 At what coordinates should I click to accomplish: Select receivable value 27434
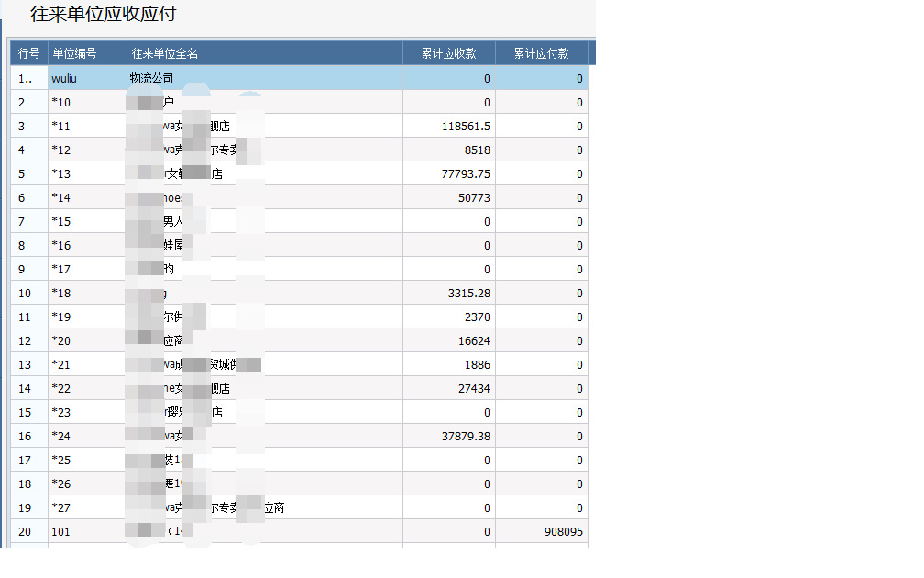449,389
